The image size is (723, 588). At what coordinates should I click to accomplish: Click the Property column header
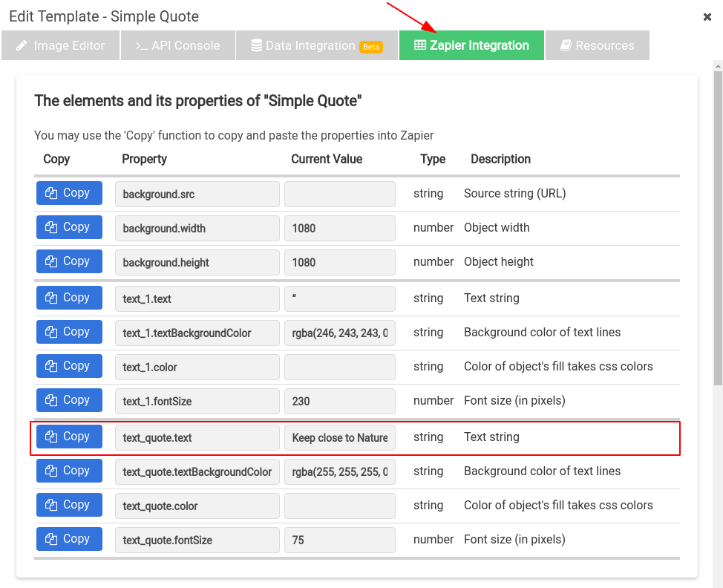pyautogui.click(x=144, y=159)
